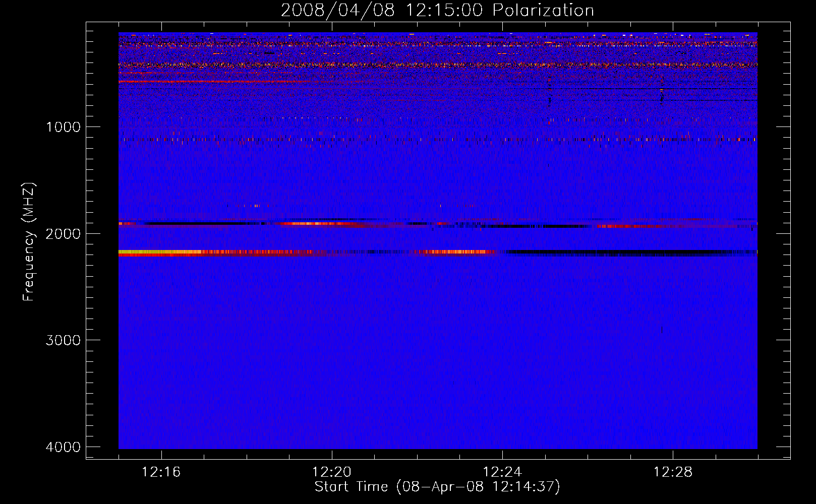This screenshot has height=504, width=816.
Task: Click the plot title '2008/04/08 12:15:00 Polarization'
Action: point(437,10)
